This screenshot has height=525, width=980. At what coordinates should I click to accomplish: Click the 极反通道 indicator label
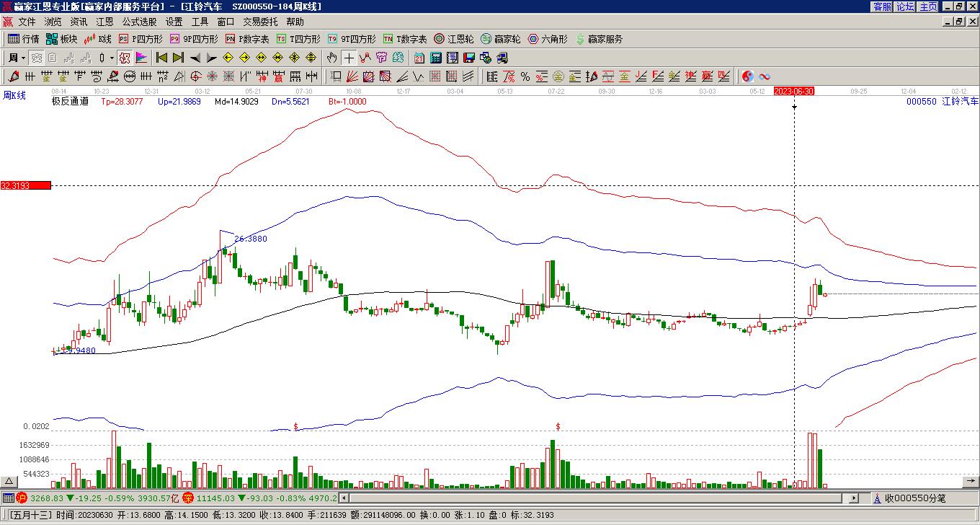(70, 102)
